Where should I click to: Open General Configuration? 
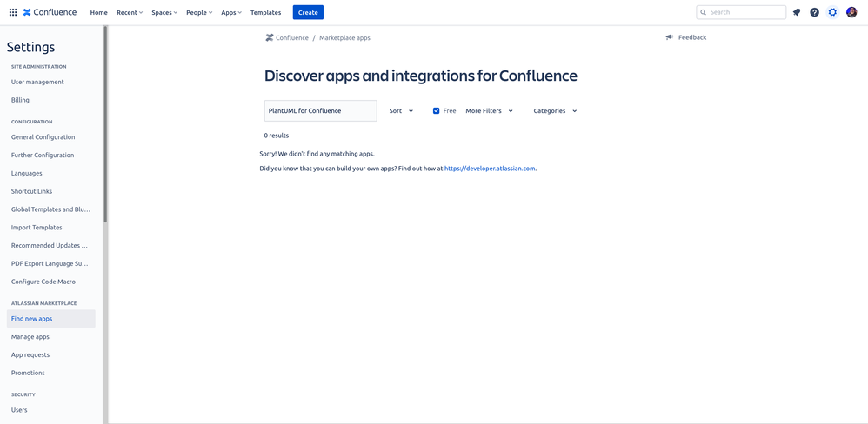click(x=43, y=137)
